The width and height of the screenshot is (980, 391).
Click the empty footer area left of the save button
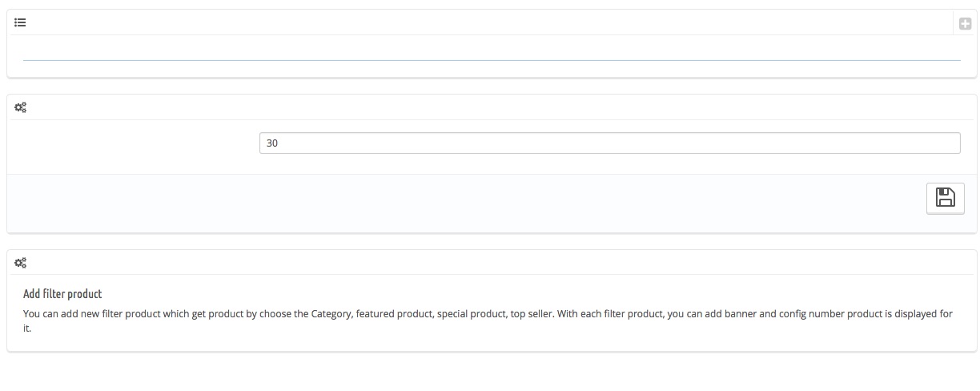tap(464, 204)
